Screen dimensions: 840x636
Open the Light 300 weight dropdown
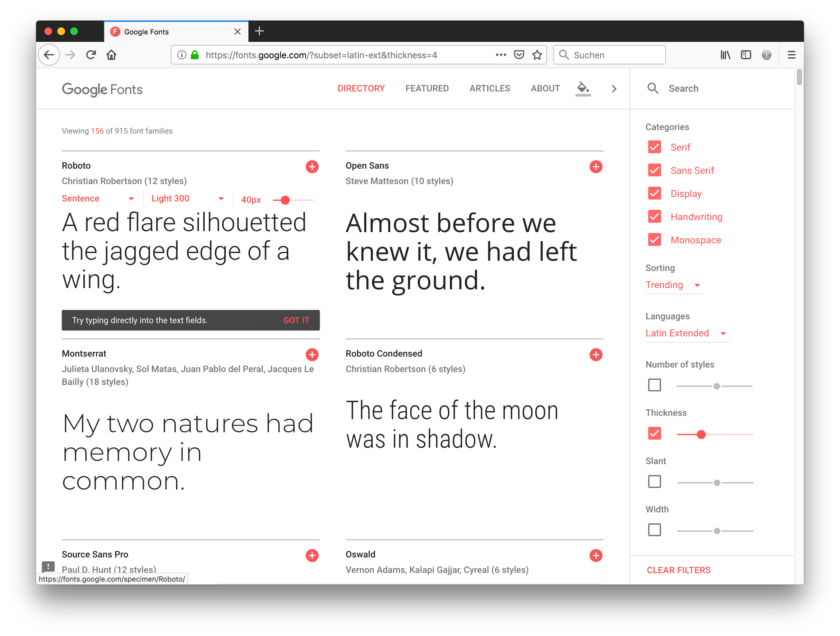point(188,199)
